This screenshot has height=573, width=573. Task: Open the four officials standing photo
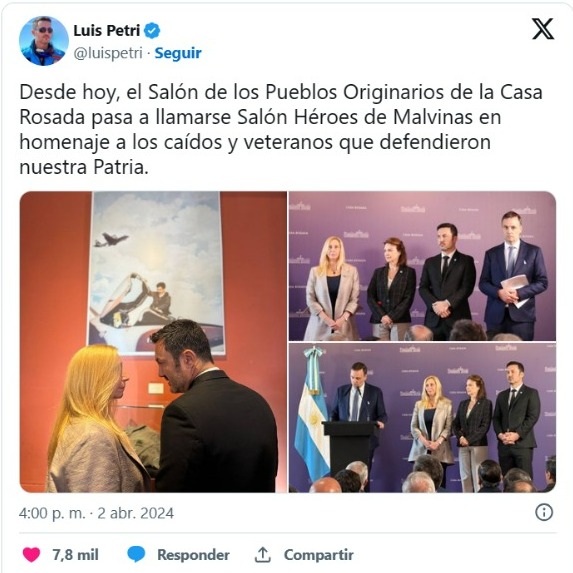point(422,266)
